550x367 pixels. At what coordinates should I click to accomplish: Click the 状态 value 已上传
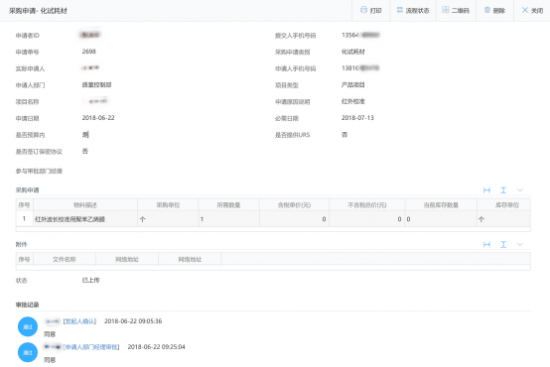[x=91, y=280]
